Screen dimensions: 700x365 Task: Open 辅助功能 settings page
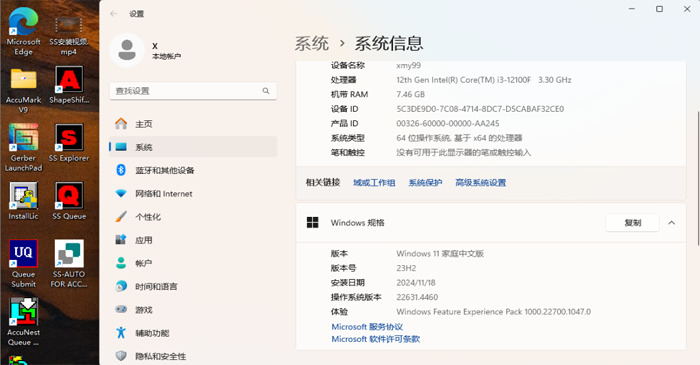point(193,332)
